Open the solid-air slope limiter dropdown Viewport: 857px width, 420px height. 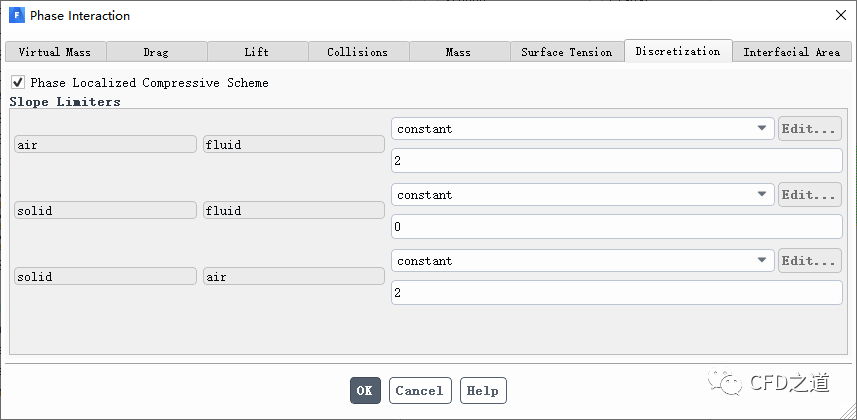(x=582, y=260)
